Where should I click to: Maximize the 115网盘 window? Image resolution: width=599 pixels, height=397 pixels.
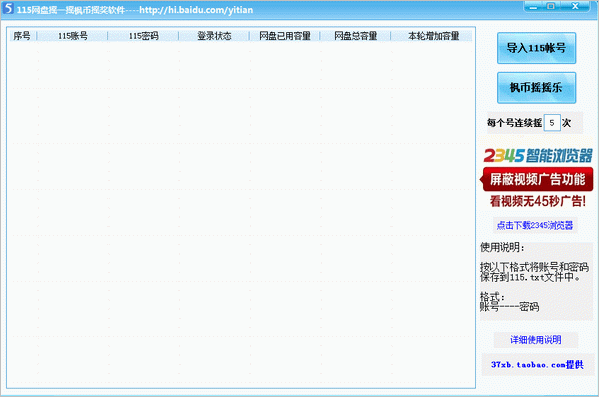(x=551, y=6)
